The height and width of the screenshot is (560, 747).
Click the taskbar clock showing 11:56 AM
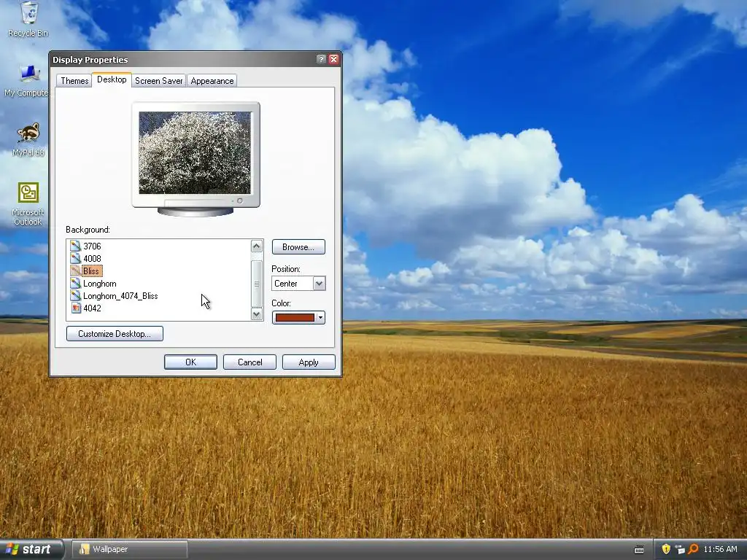tap(720, 549)
